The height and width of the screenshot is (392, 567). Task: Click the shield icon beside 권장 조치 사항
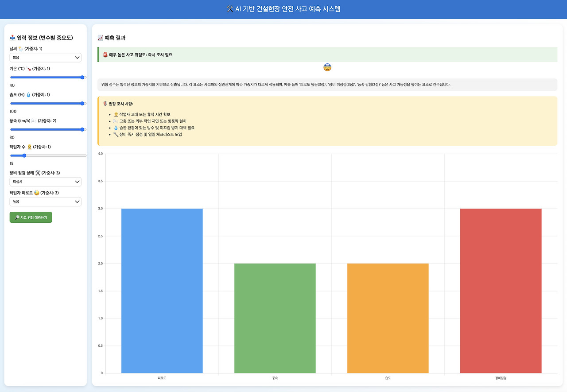click(x=105, y=104)
